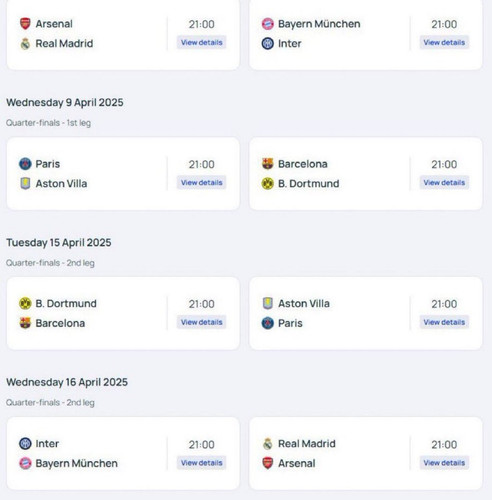This screenshot has height=500, width=492.
Task: Click the Wednesday 9 April 2025 heading
Action: (x=65, y=102)
